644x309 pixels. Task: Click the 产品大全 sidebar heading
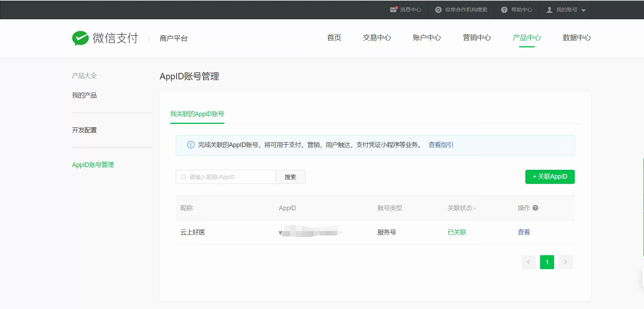pos(84,76)
